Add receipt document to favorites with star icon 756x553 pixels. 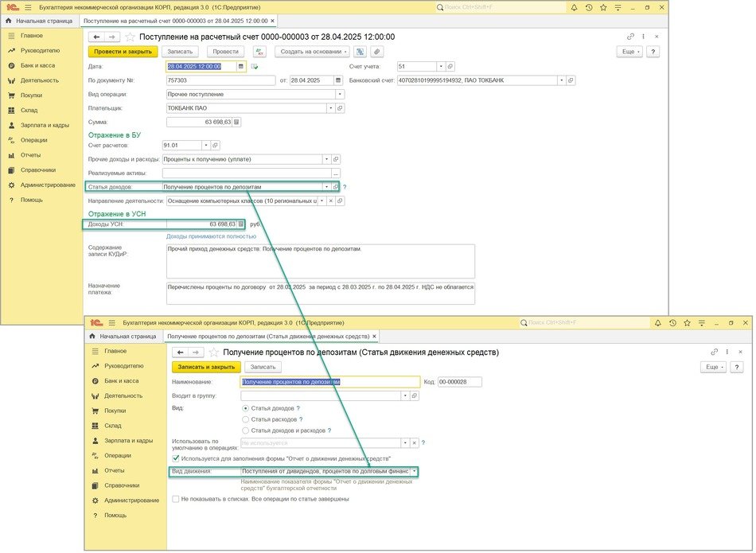131,37
